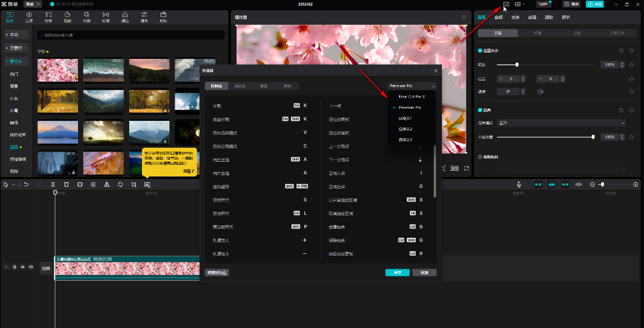This screenshot has height=328, width=644.
Task: Click the Export (导出) button
Action: coord(594,4)
